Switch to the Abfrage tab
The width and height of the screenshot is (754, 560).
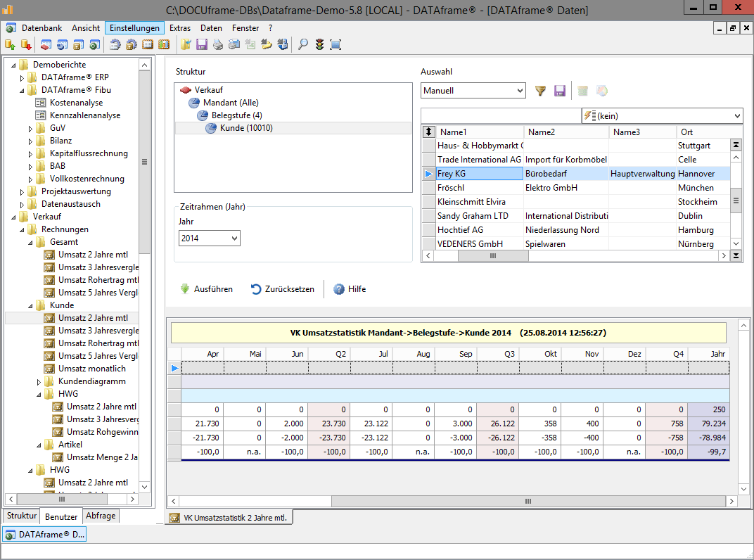tap(101, 516)
